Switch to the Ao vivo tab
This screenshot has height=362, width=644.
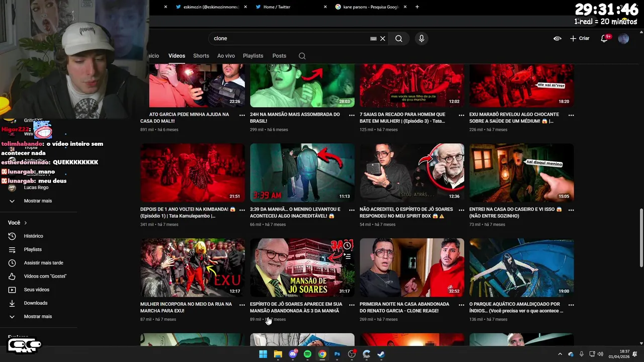click(226, 56)
